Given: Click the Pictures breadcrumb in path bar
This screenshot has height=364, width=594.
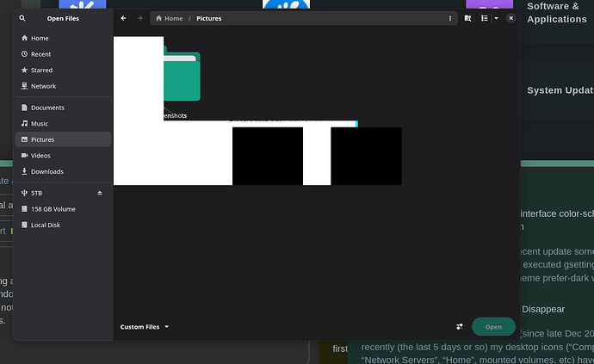Looking at the screenshot, I should [x=208, y=18].
